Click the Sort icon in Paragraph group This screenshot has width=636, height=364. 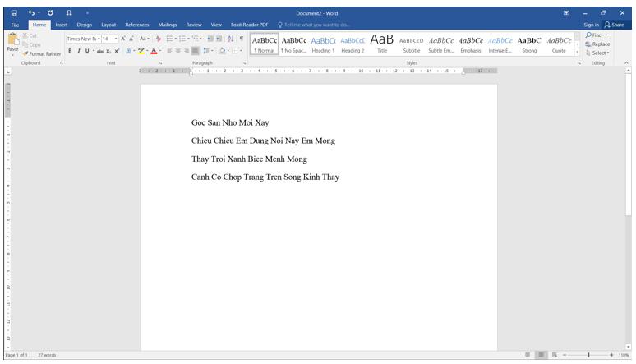click(230, 39)
